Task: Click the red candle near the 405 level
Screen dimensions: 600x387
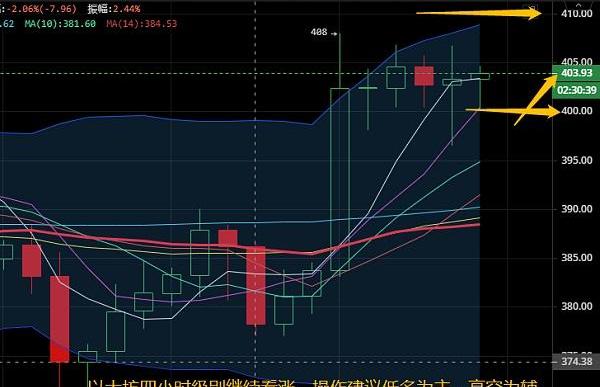Action: tap(424, 76)
